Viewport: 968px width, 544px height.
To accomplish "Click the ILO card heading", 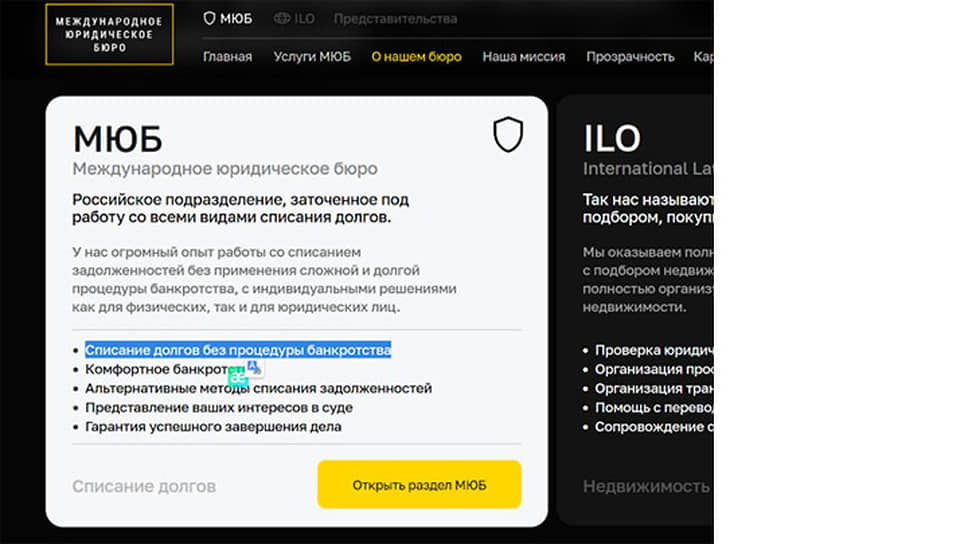I will [x=612, y=138].
